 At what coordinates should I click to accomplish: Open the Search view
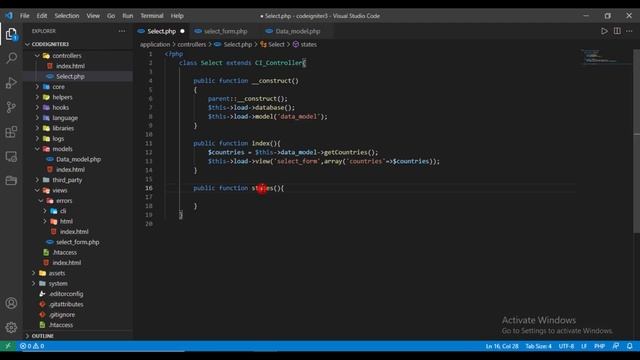(11, 58)
